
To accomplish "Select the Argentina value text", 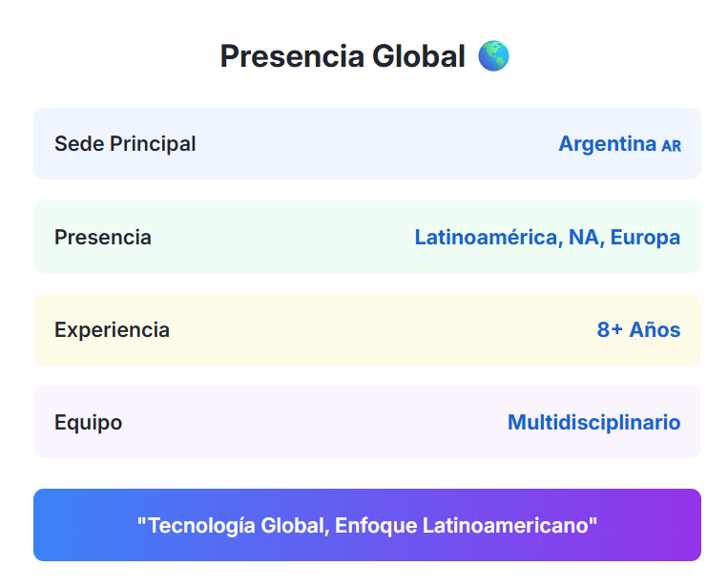I will (607, 144).
